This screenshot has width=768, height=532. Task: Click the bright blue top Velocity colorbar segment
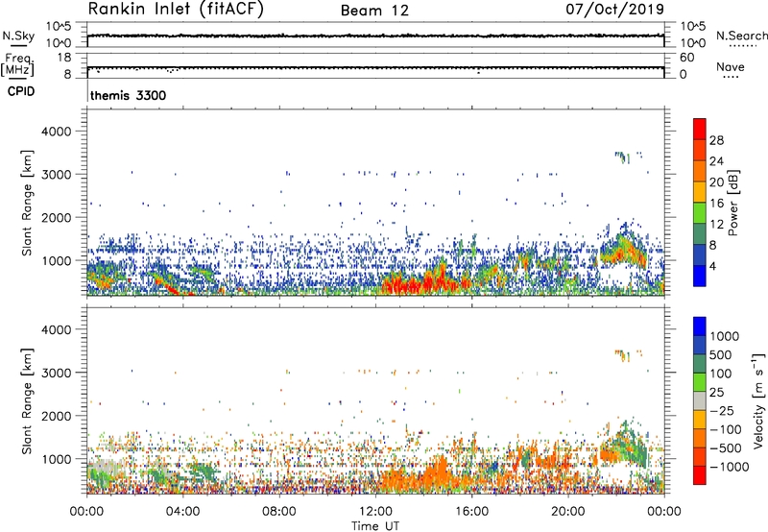[700, 326]
